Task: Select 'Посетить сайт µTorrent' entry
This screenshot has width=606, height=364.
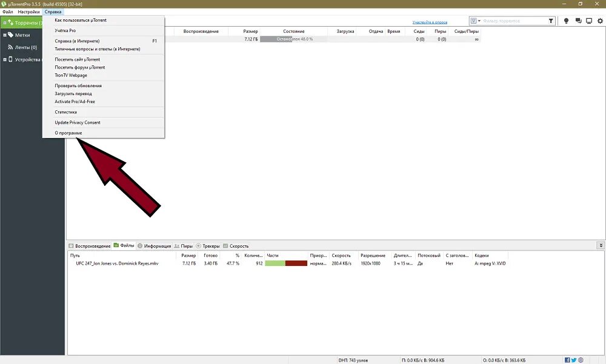Action: [103, 59]
